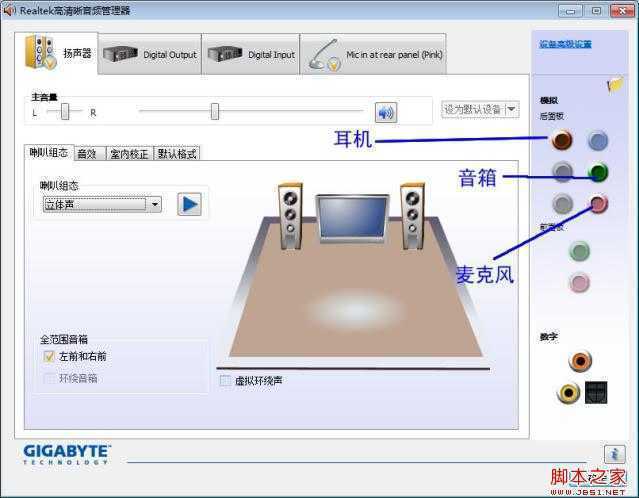Switch to the 扬声器 speakers tab
Screen dimensions: 639x498
tap(57, 53)
